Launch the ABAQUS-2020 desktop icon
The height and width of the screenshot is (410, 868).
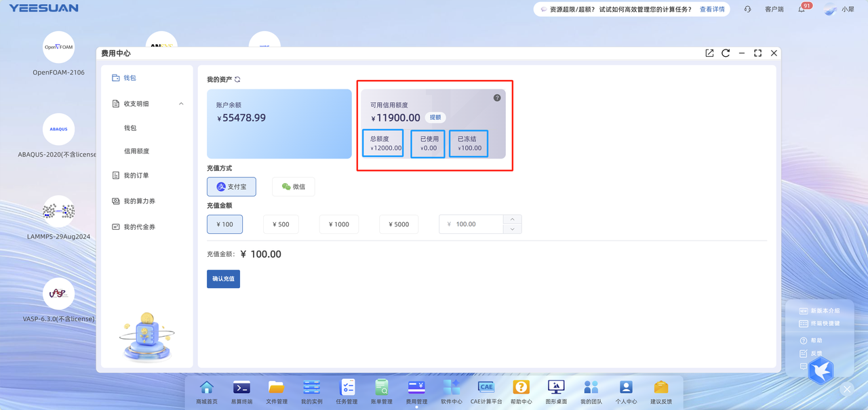coord(58,129)
